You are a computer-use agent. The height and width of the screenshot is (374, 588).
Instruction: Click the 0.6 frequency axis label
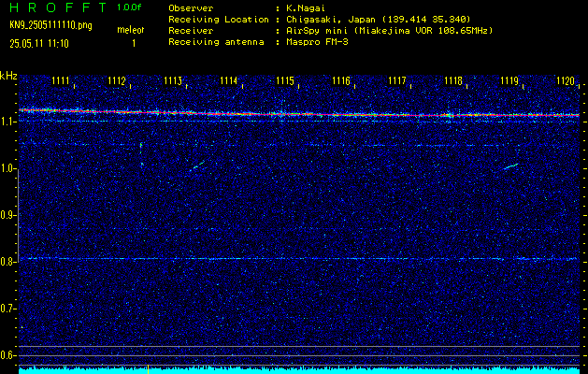tap(7, 355)
